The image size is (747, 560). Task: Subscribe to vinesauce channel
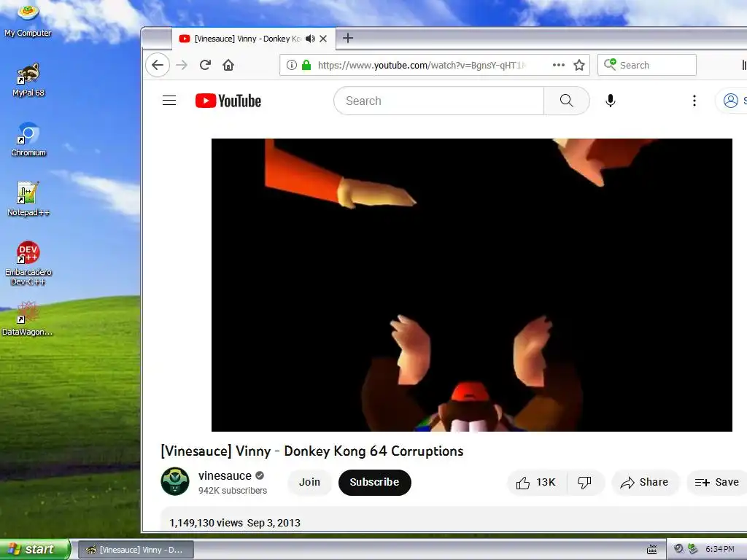374,483
